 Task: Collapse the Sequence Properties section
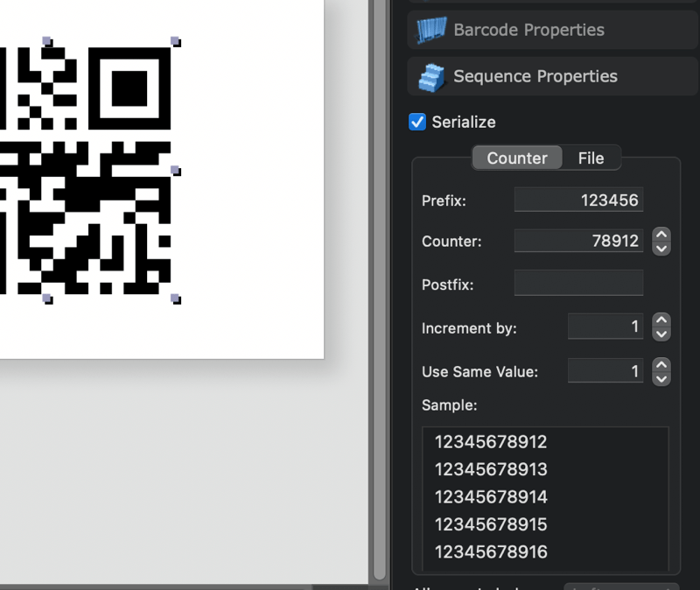[534, 76]
